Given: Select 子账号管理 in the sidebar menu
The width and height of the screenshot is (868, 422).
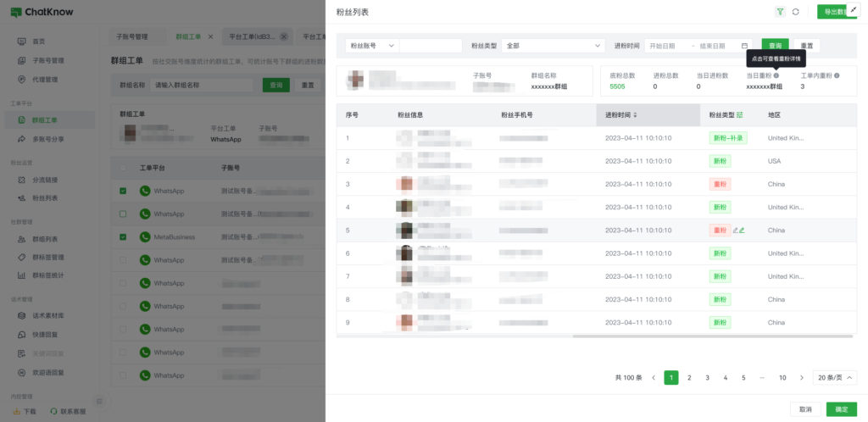Looking at the screenshot, I should [x=49, y=61].
